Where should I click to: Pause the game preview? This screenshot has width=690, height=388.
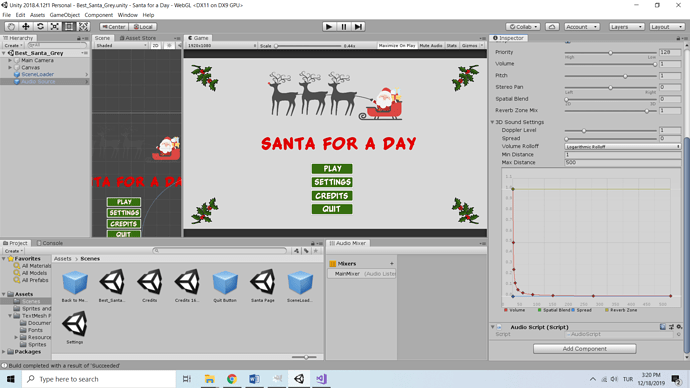(x=344, y=27)
